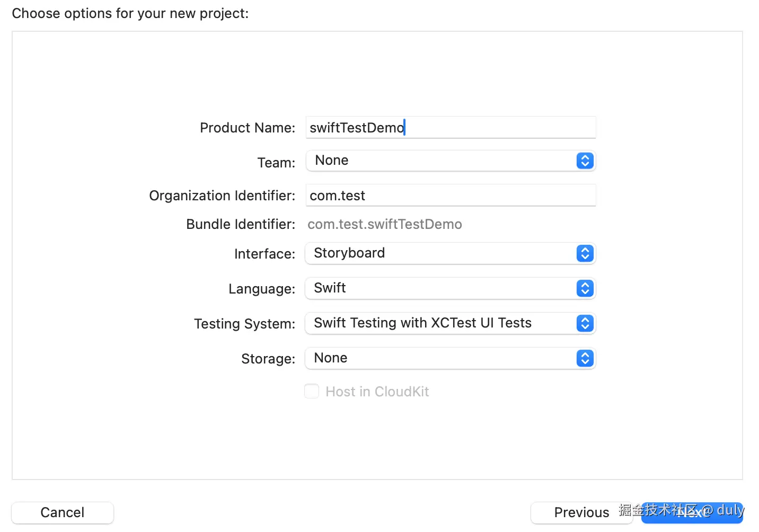Click into the Organization Identifier field

451,196
